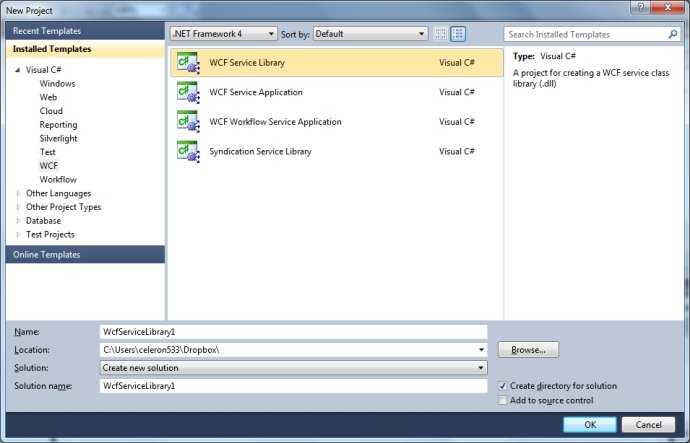Select 'WCF Service Application' template name
The height and width of the screenshot is (443, 690).
(x=256, y=92)
